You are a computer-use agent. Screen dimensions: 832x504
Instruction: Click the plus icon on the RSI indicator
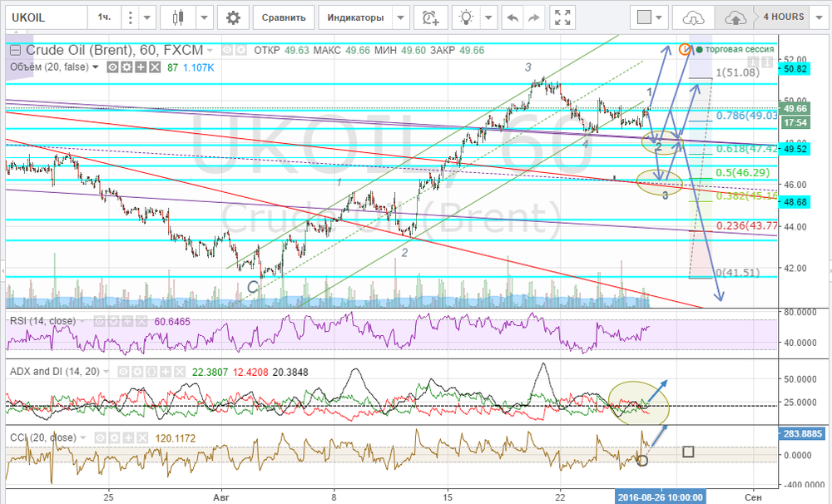click(x=126, y=322)
